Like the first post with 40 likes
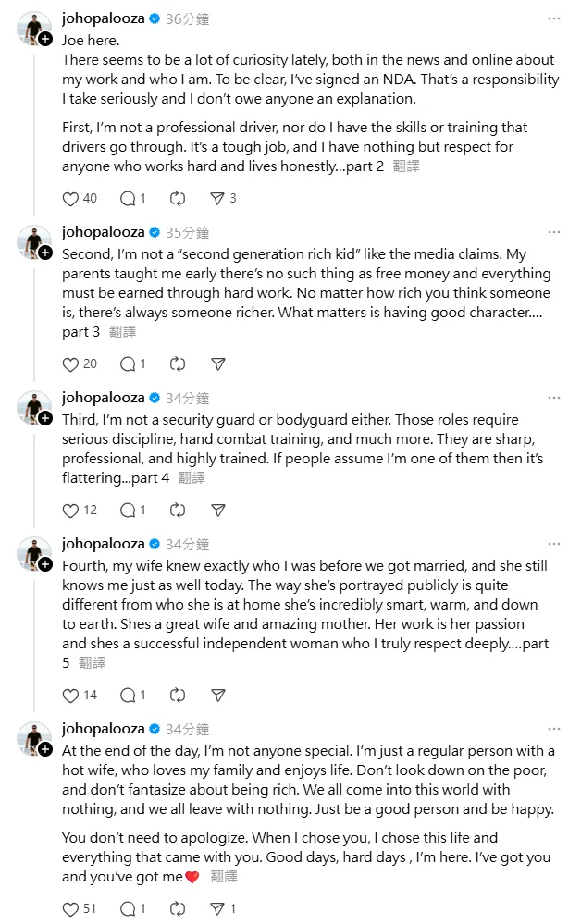 tap(70, 198)
